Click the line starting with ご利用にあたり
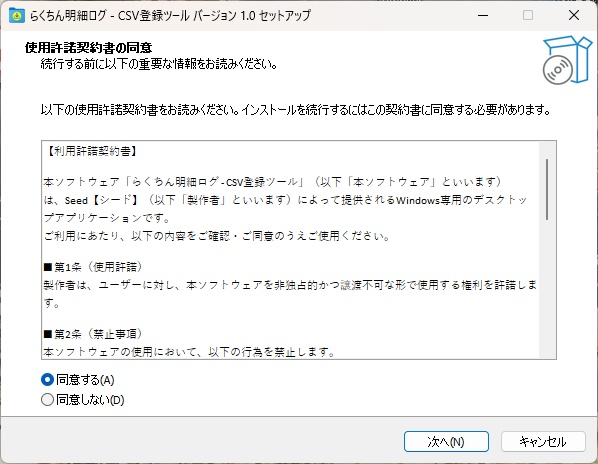This screenshot has height=464, width=598. pos(217,236)
